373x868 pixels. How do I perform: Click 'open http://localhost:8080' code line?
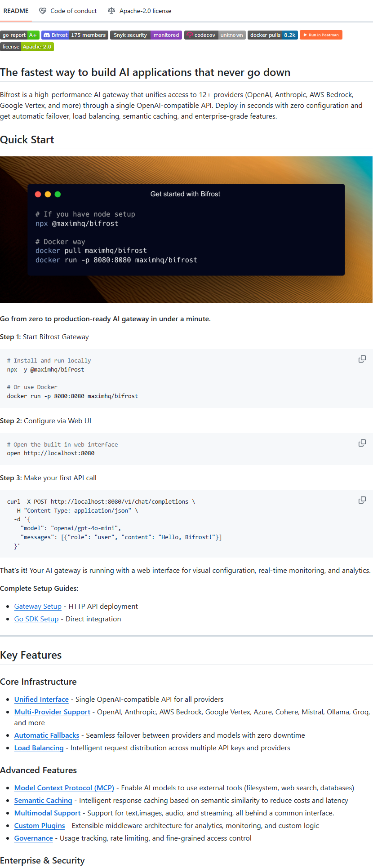[x=51, y=453]
